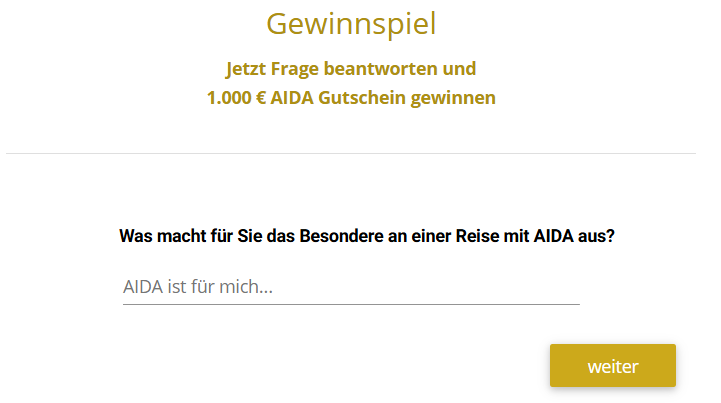Image resolution: width=721 pixels, height=403 pixels.
Task: Click the "1.000 €" prize amount
Action: point(237,99)
